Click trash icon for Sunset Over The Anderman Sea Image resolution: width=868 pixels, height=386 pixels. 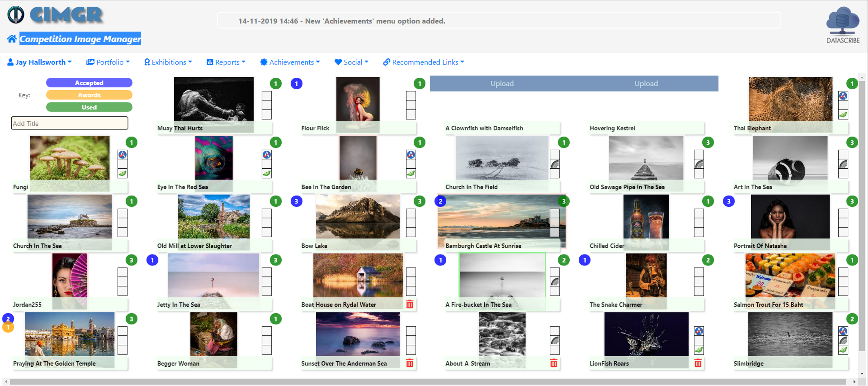click(409, 363)
